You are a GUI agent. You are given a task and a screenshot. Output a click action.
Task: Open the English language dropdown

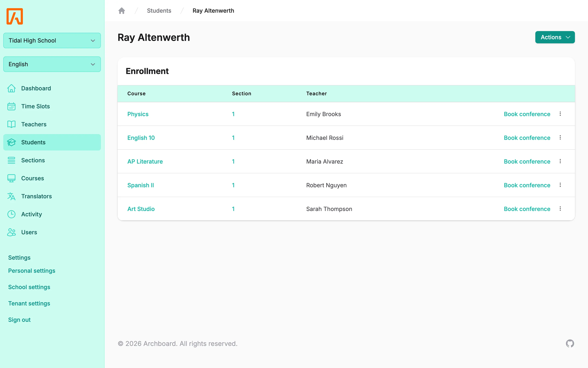(x=52, y=64)
